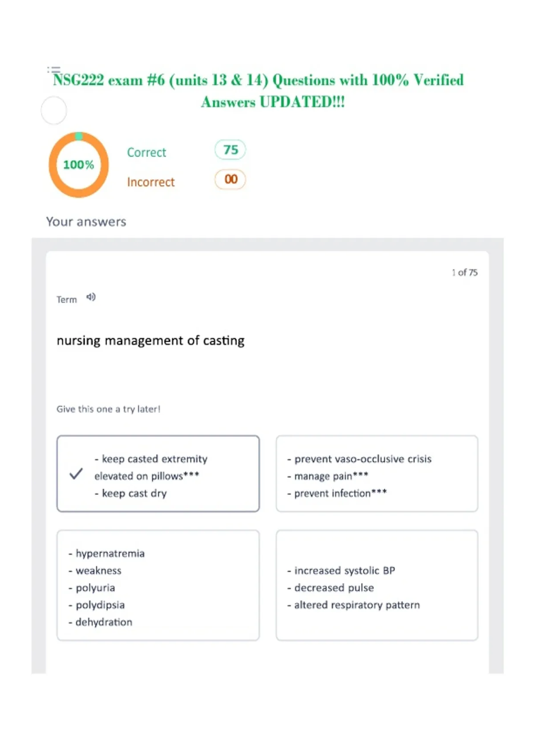Click the 'Your answers' heading

coord(86,221)
